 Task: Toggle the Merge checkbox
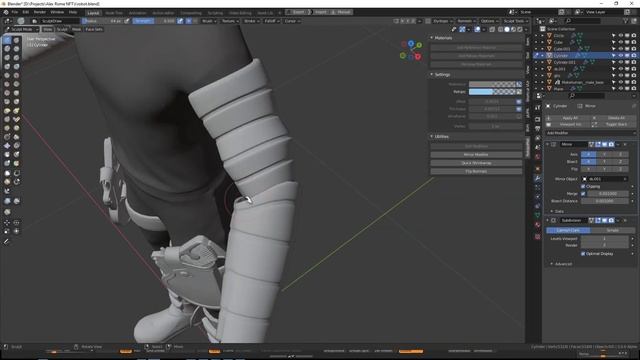583,194
